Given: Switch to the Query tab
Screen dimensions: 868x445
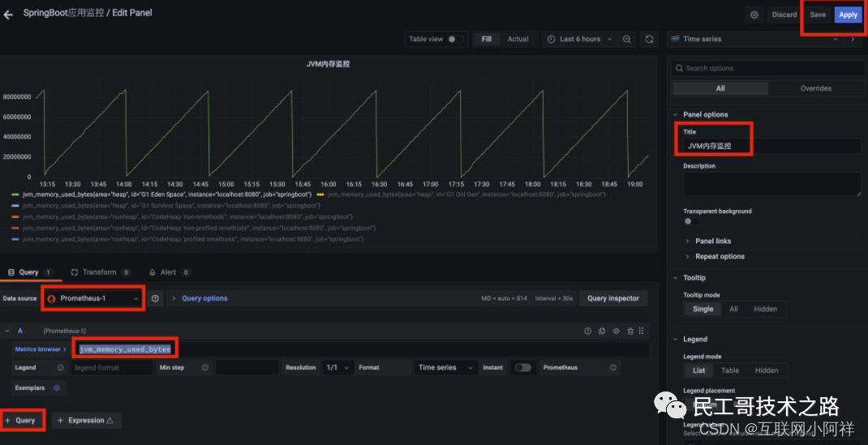Looking at the screenshot, I should point(30,272).
